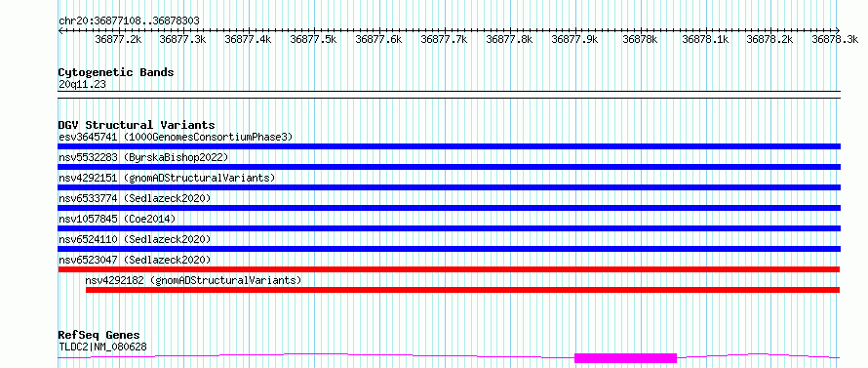This screenshot has width=868, height=368.
Task: Select the 20q11.23 cytogenetic band label
Action: [82, 84]
